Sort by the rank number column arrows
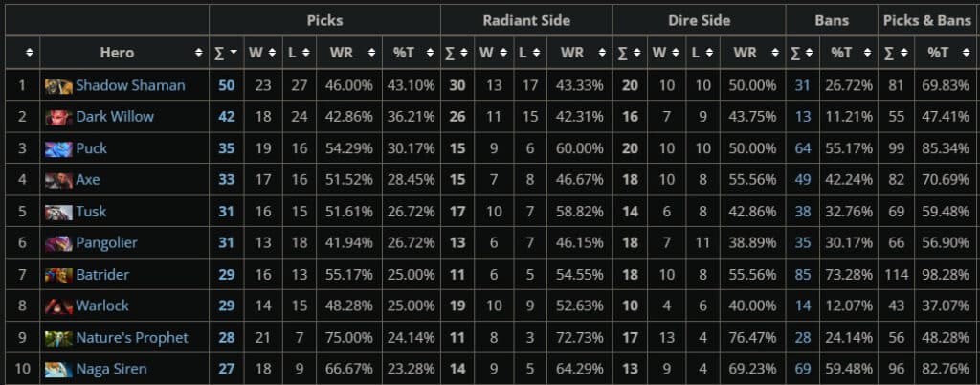This screenshot has width=980, height=385. [30, 53]
